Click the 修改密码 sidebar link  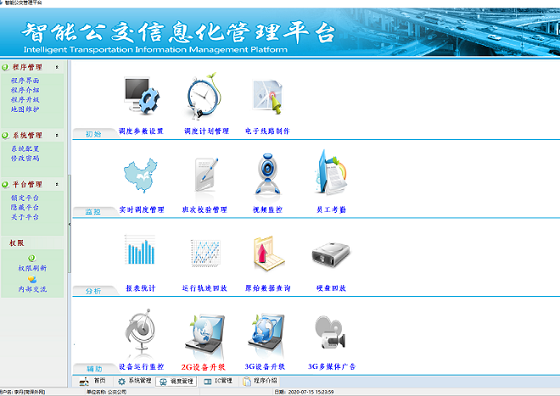click(25, 158)
